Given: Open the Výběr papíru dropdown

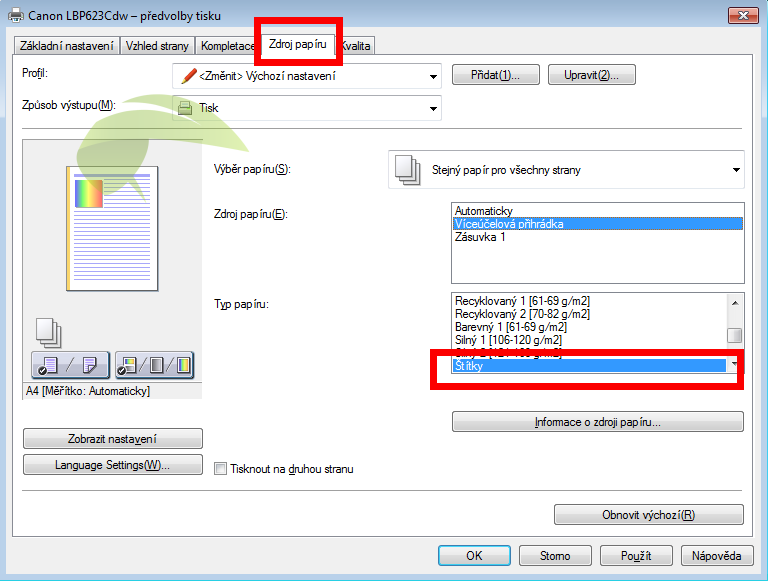Looking at the screenshot, I should point(736,169).
